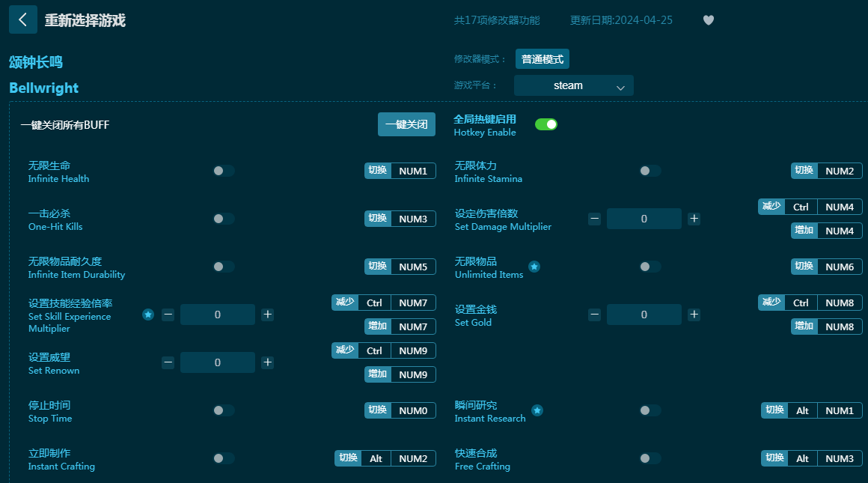Image resolution: width=868 pixels, height=483 pixels.
Task: Click the Set Renown value field
Action: [218, 362]
